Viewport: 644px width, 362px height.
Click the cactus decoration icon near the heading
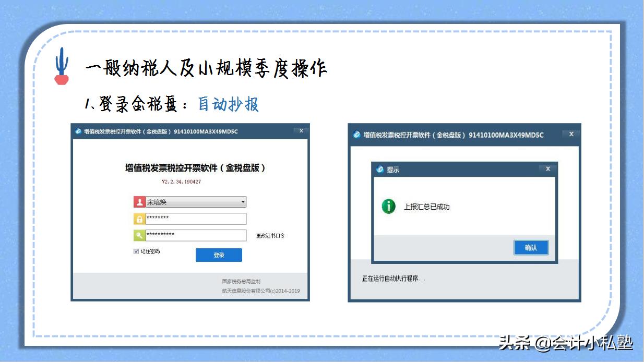tap(61, 66)
